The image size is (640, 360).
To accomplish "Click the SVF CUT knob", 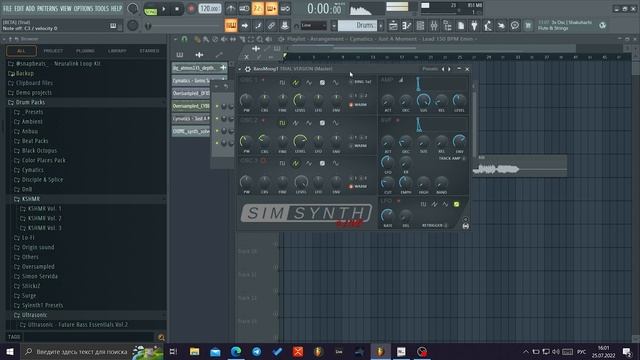I will tap(387, 183).
